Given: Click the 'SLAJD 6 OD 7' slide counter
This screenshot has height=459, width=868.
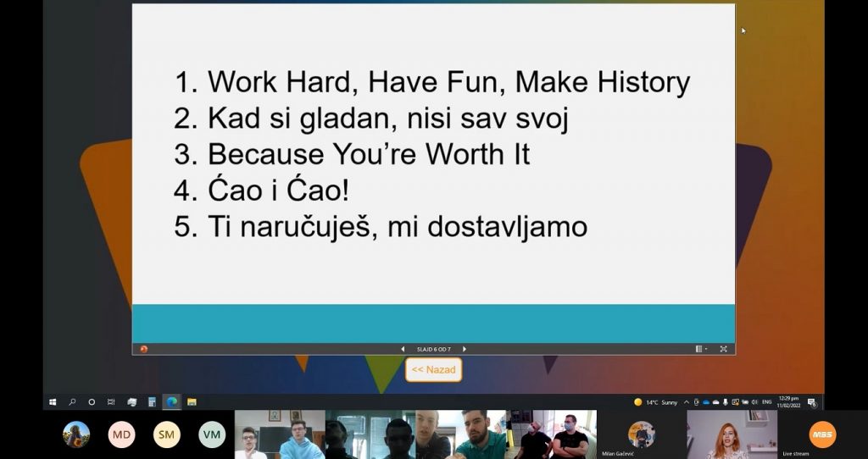Looking at the screenshot, I should tap(433, 350).
